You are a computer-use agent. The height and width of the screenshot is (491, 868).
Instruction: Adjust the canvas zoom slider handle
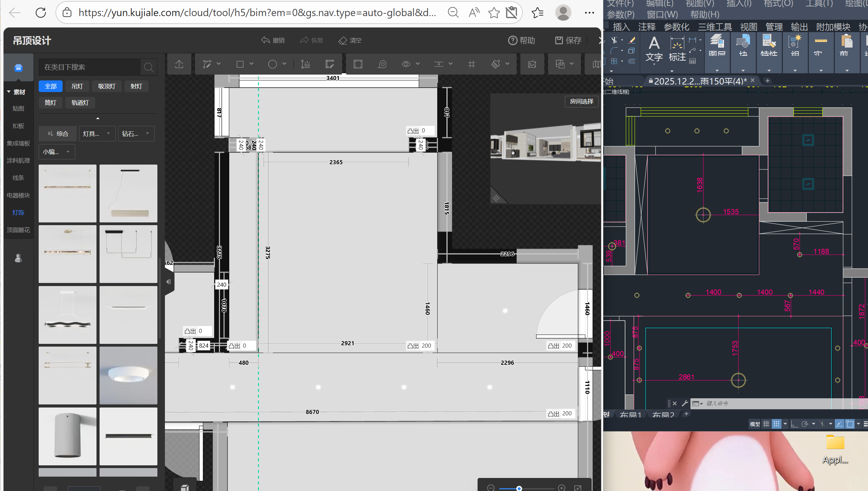click(x=519, y=488)
